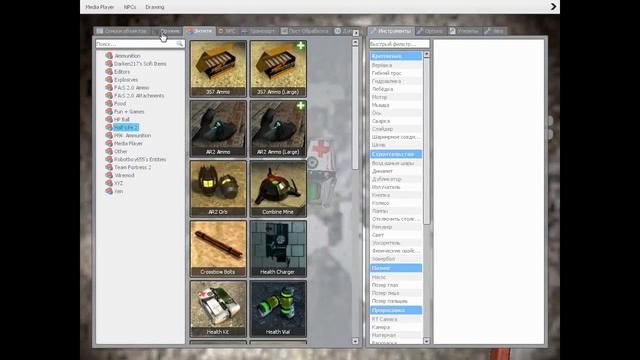Collapse the Прорисовка tool group
This screenshot has height=360, width=640.
pyautogui.click(x=396, y=311)
